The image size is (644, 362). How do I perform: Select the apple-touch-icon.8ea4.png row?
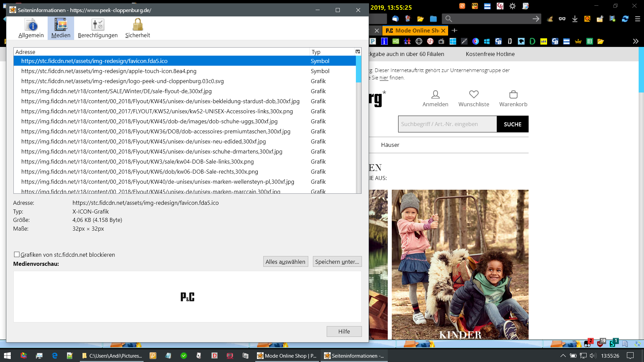click(109, 71)
